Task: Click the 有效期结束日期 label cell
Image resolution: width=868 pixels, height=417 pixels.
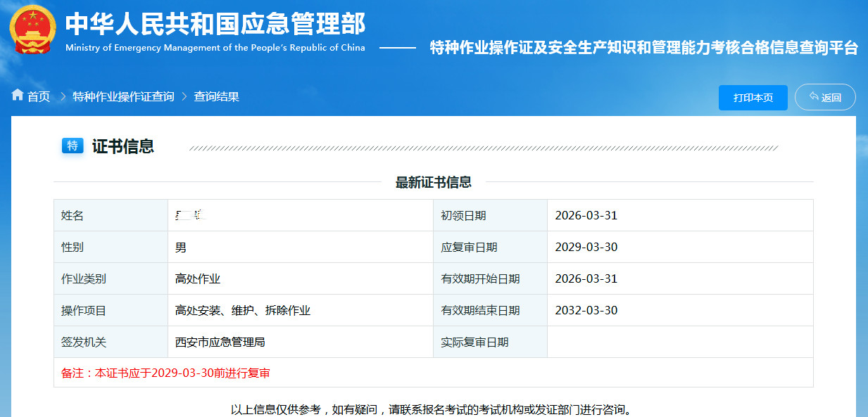Action: pyautogui.click(x=490, y=310)
